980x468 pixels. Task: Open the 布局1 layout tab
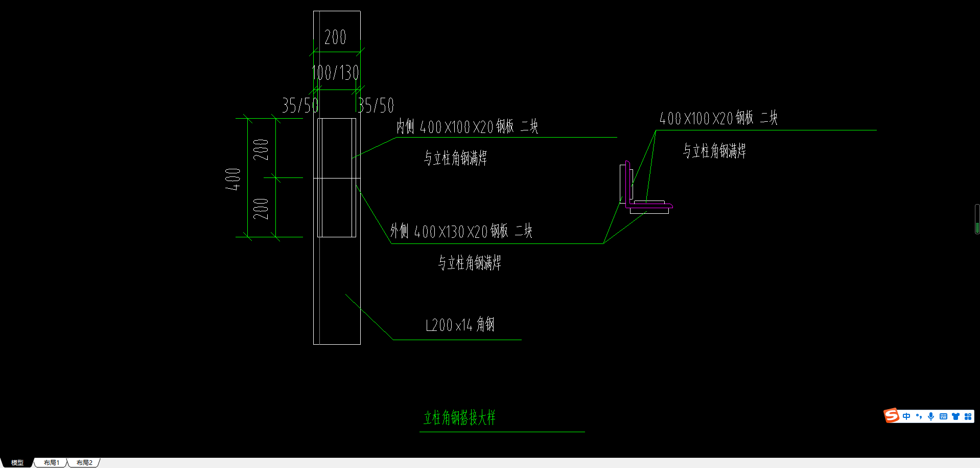coord(51,462)
